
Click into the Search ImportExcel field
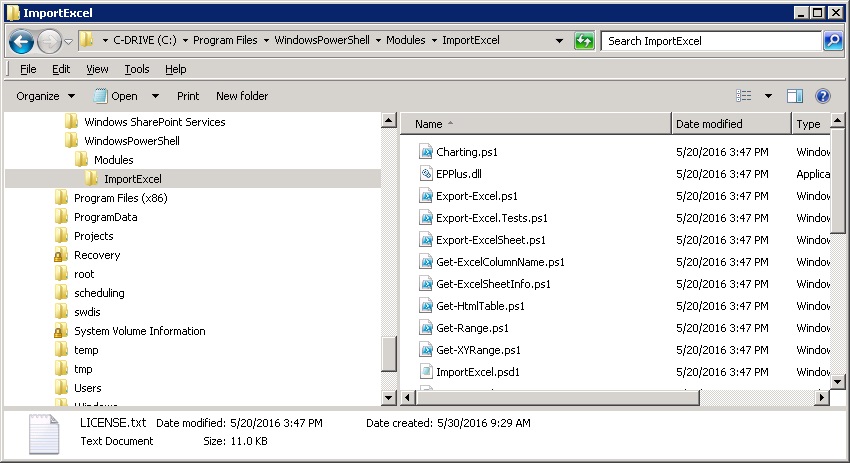tap(711, 41)
